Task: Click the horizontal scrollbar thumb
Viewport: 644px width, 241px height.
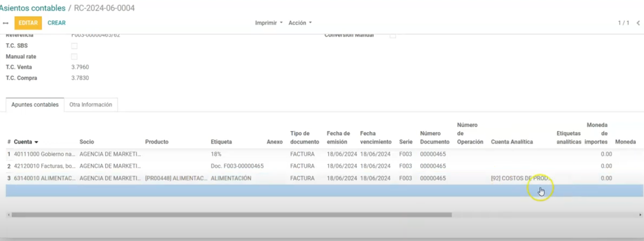Action: coord(231,214)
